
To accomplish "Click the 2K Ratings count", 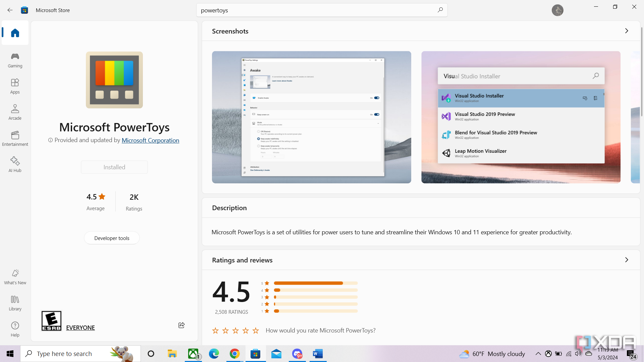I will pyautogui.click(x=134, y=202).
